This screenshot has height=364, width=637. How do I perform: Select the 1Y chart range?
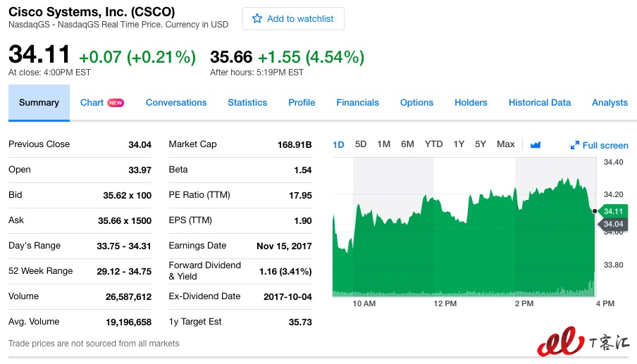pyautogui.click(x=459, y=144)
